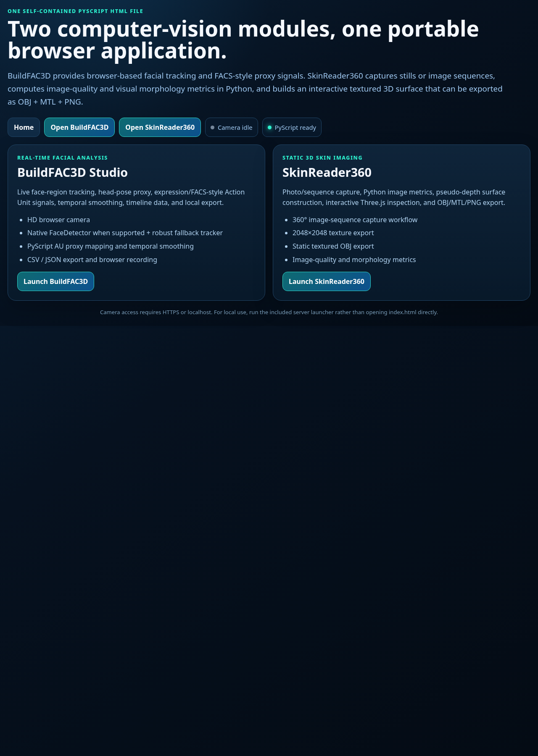Click 'CSV / JSON export and browser recording'
This screenshot has width=538, height=756.
tap(92, 260)
